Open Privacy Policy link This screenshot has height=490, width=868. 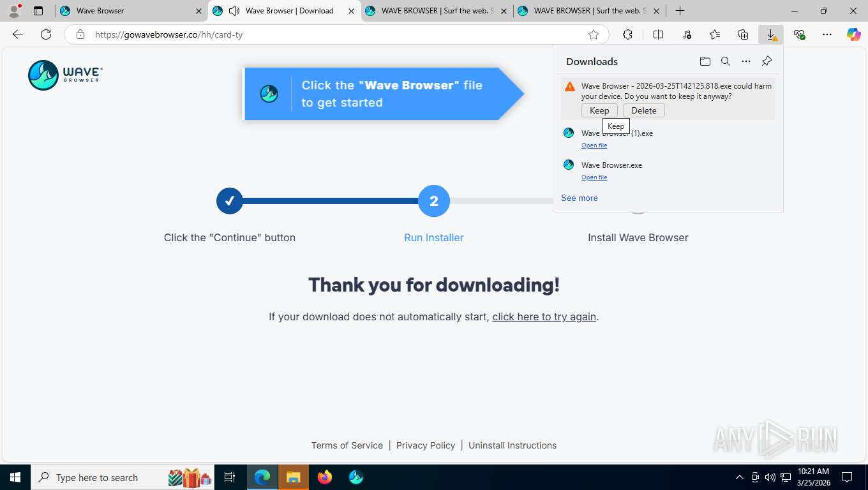point(426,445)
